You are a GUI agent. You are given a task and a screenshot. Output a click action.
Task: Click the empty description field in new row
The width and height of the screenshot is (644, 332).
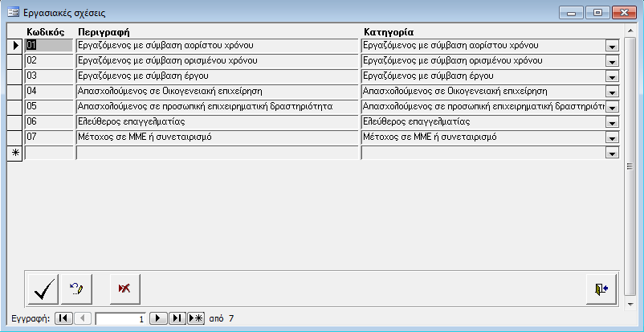click(x=216, y=153)
